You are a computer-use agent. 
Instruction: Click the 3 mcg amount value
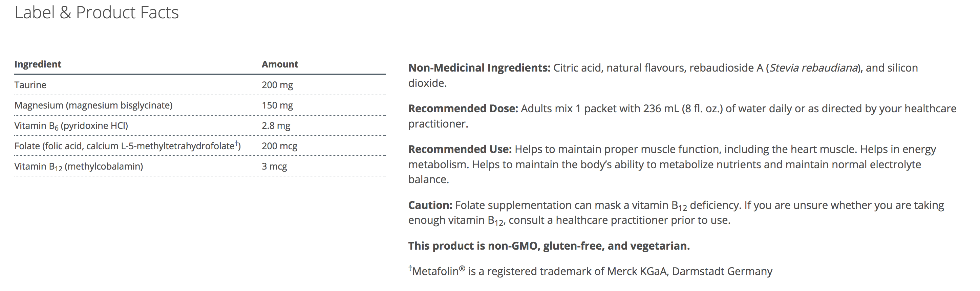click(x=274, y=167)
